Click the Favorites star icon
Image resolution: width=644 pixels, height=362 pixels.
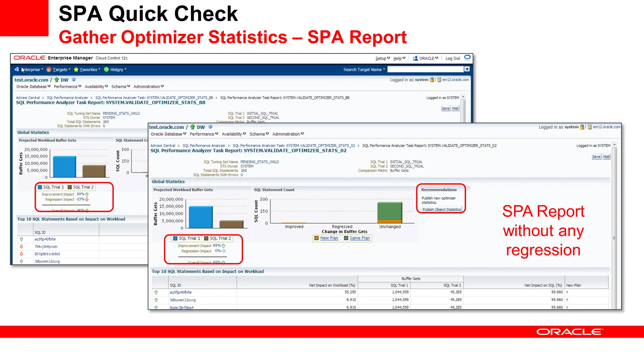coord(76,69)
